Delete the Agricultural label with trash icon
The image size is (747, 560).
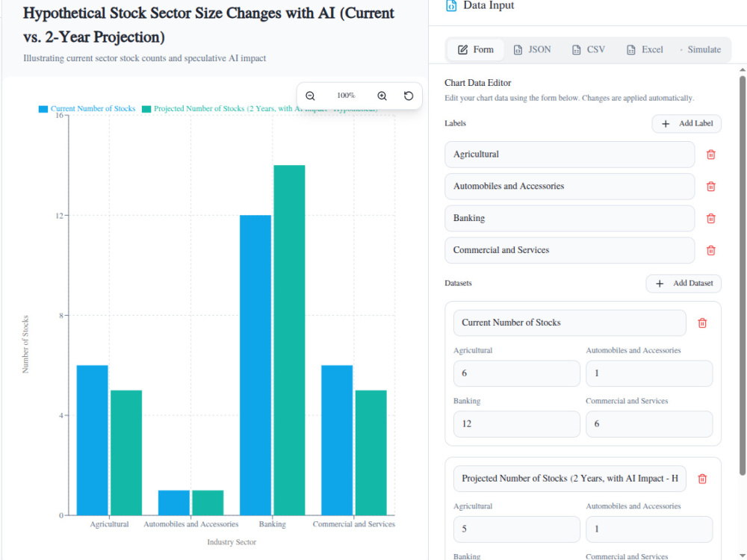point(711,155)
